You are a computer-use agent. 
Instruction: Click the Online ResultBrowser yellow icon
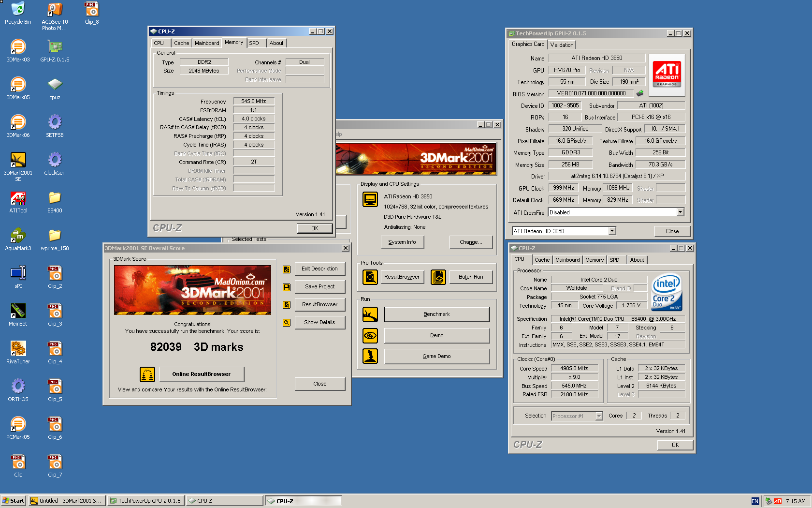click(147, 374)
